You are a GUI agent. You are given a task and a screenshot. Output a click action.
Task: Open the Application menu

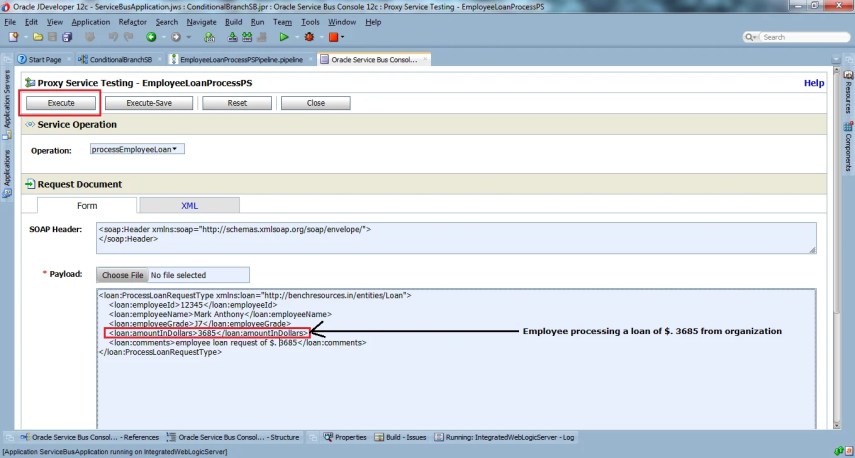point(91,22)
